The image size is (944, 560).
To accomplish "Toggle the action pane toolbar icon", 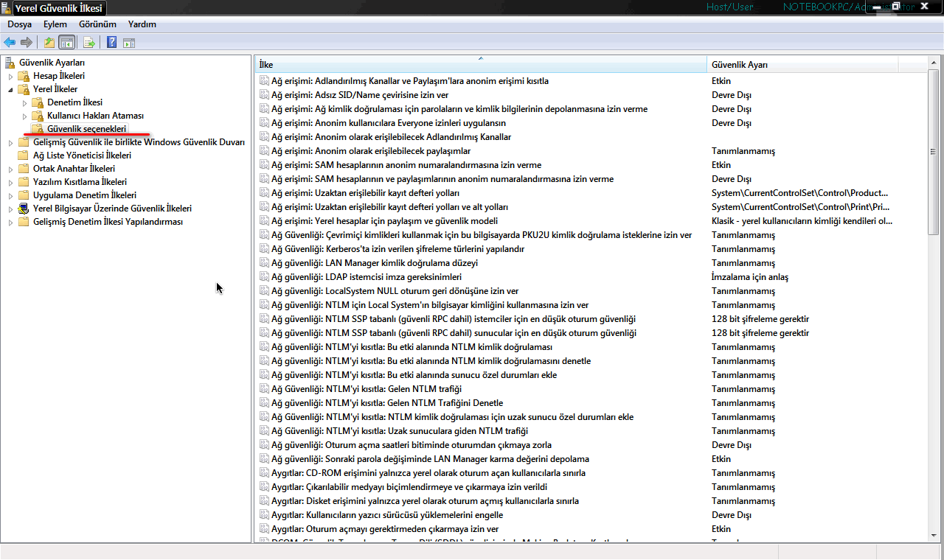I will (128, 42).
